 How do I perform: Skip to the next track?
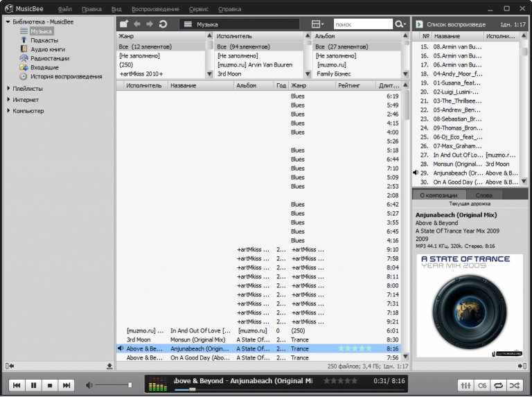point(66,385)
